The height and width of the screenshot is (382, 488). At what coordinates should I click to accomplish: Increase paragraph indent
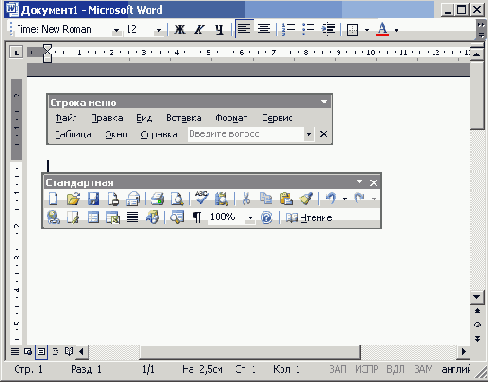pyautogui.click(x=328, y=29)
